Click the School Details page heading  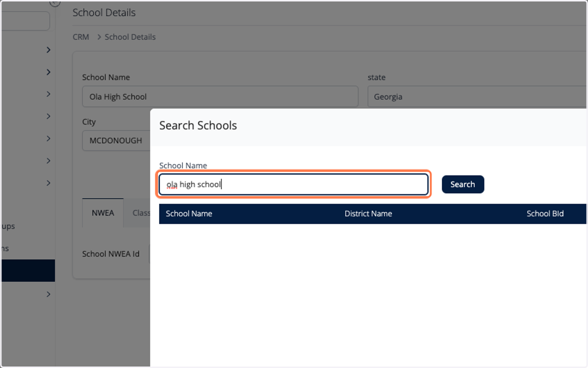(x=104, y=13)
